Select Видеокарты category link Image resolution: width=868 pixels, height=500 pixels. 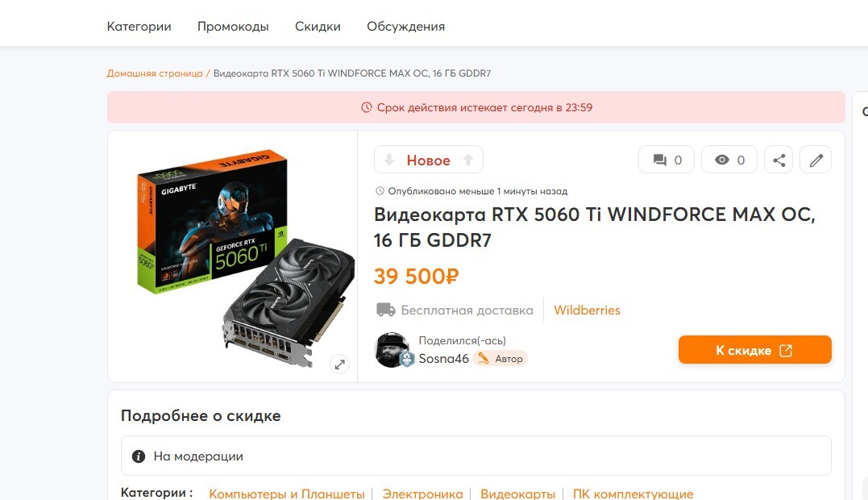click(x=517, y=494)
